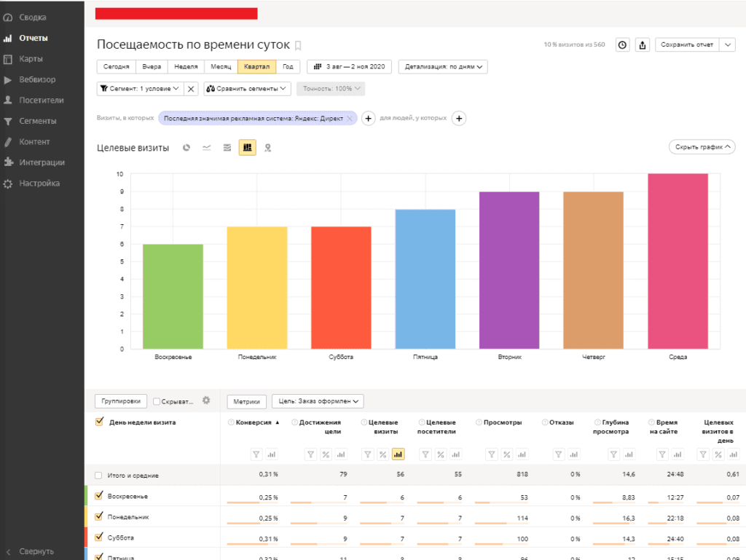Bookmark the report title icon
Image resolution: width=746 pixels, height=560 pixels.
[298, 45]
